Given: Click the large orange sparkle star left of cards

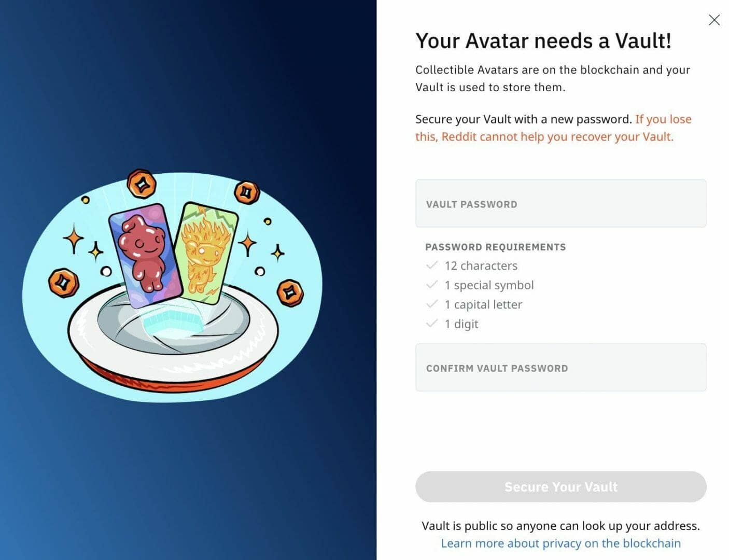Looking at the screenshot, I should 74,238.
